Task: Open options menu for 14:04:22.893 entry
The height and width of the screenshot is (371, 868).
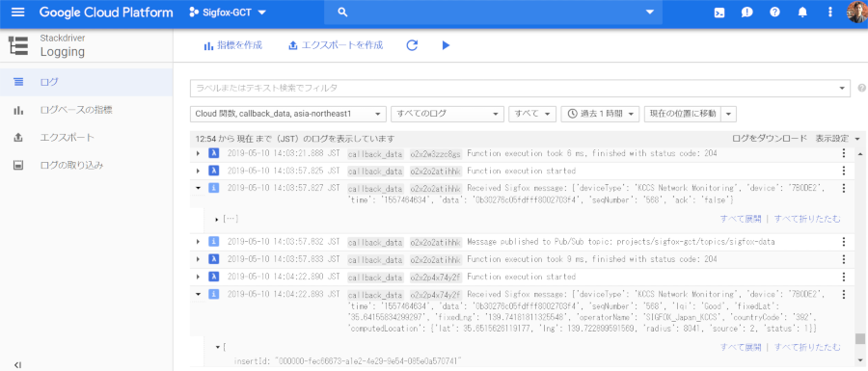Action: 844,294
